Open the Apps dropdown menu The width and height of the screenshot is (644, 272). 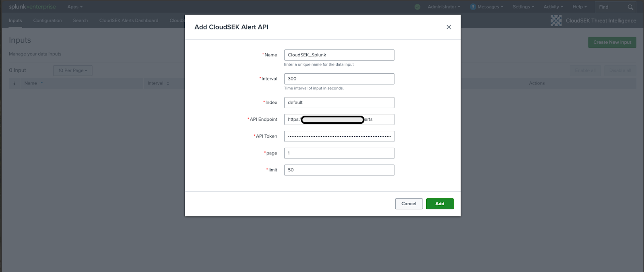pos(75,7)
